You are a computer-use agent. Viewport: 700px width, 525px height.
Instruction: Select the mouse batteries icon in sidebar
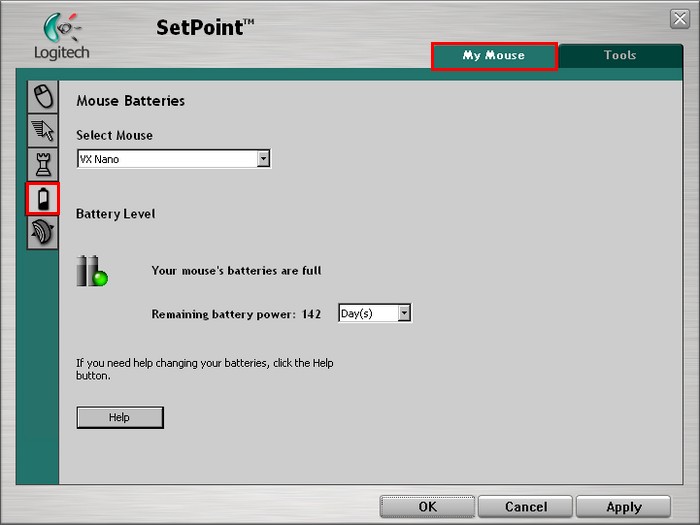[43, 199]
